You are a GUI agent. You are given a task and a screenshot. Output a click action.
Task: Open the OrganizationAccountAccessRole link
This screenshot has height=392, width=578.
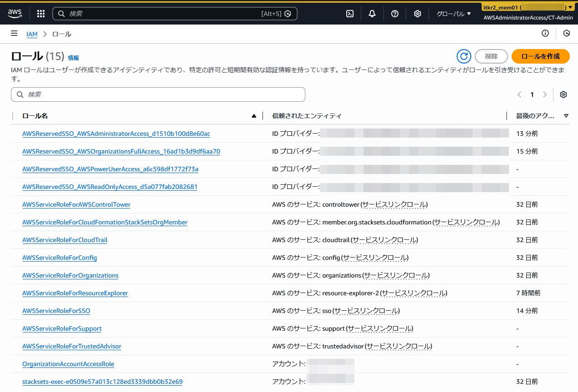68,364
